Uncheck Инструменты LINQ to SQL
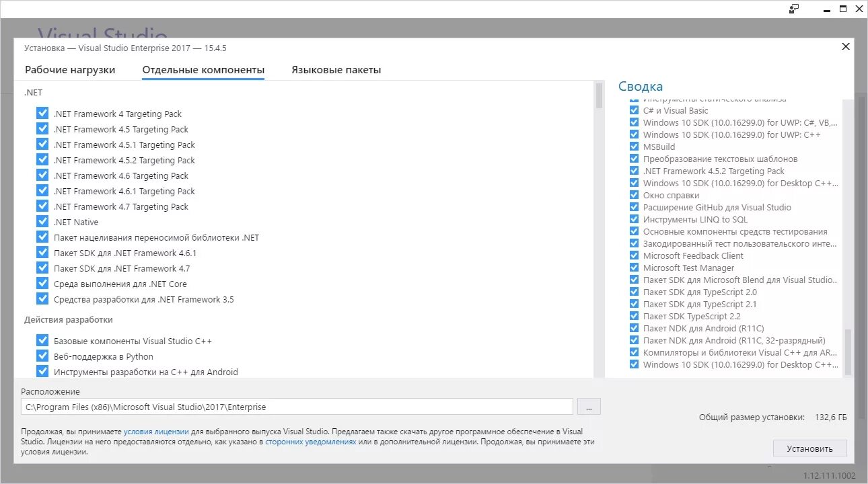 [x=634, y=219]
